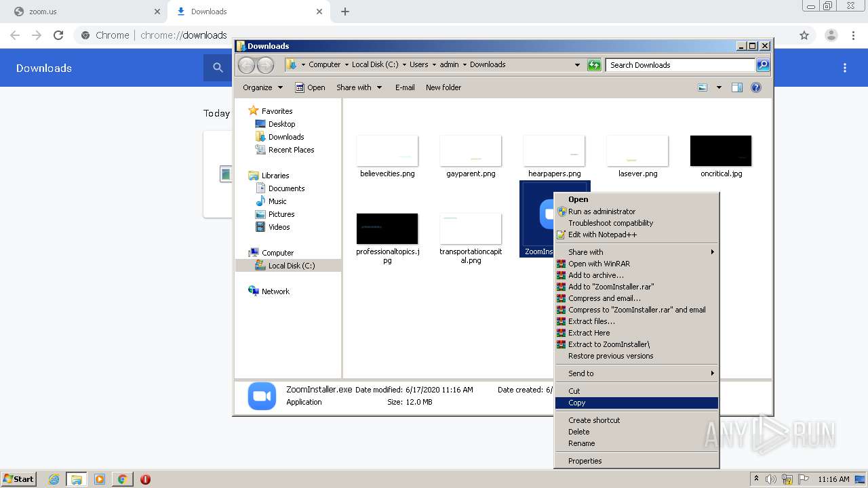
Task: Choose Cut from the context menu
Action: [x=637, y=391]
